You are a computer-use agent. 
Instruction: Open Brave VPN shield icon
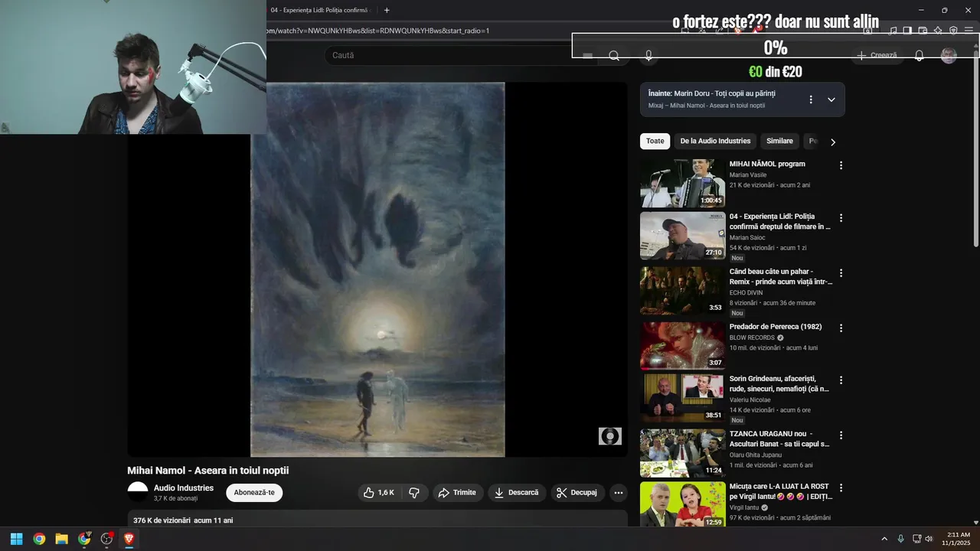tap(953, 31)
